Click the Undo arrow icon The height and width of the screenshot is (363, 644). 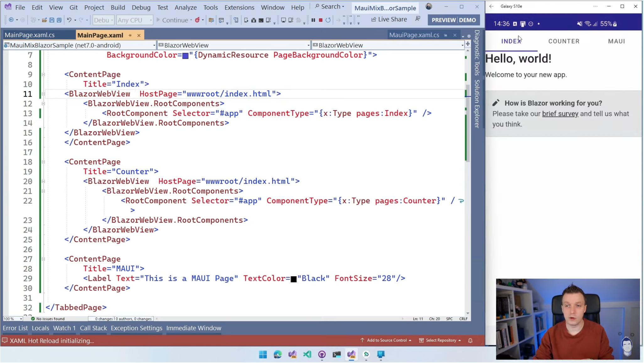pos(69,20)
